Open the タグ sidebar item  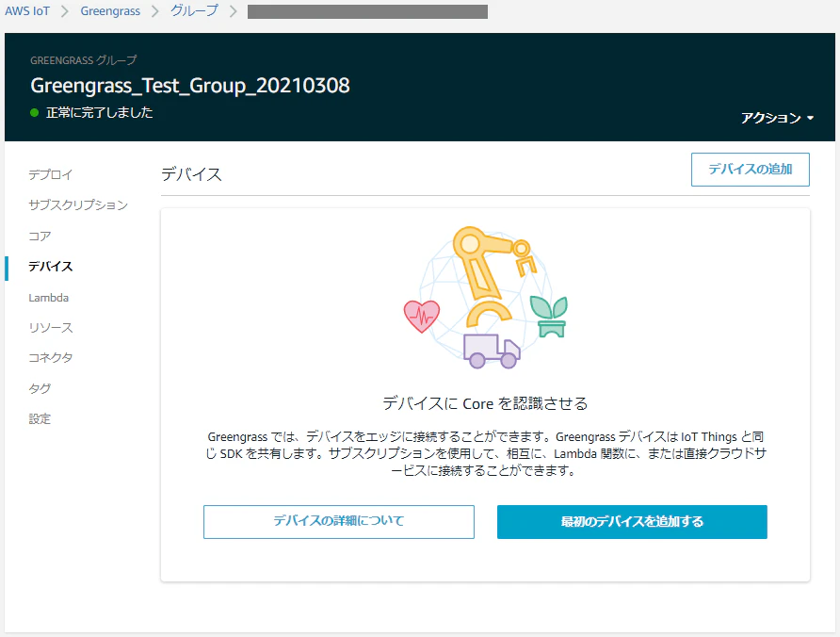click(x=40, y=388)
